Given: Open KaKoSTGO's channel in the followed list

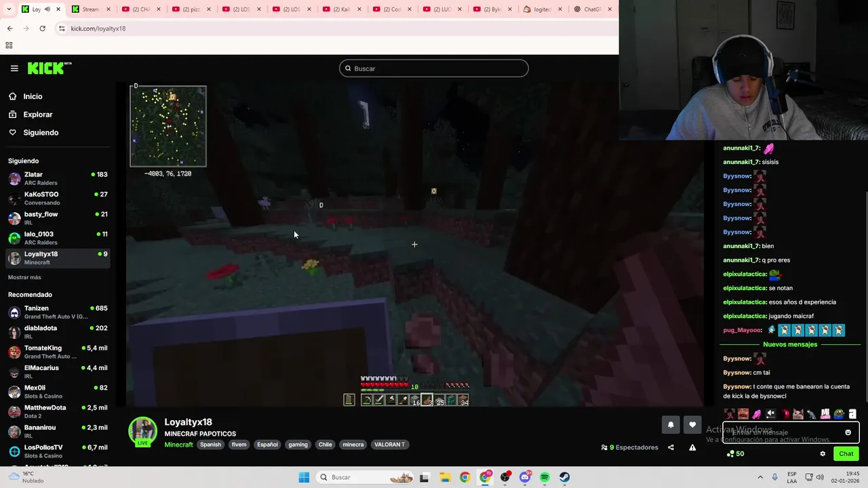Looking at the screenshot, I should [58, 198].
